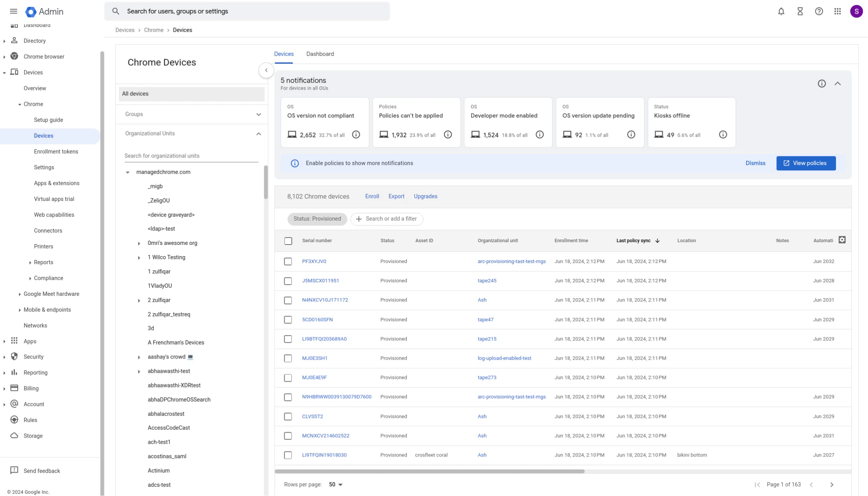Viewport: 868px width, 496px height.
Task: Click the Google apps grid icon
Action: point(837,11)
